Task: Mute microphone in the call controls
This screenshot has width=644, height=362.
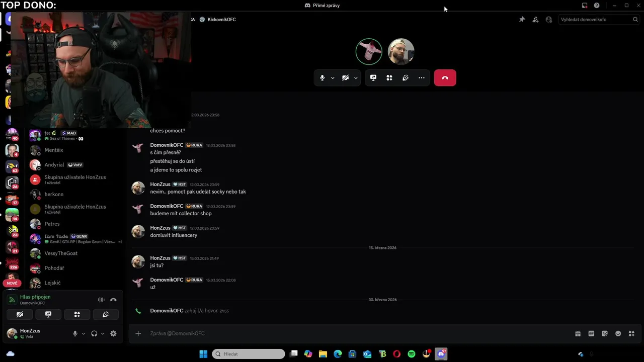Action: tap(323, 78)
